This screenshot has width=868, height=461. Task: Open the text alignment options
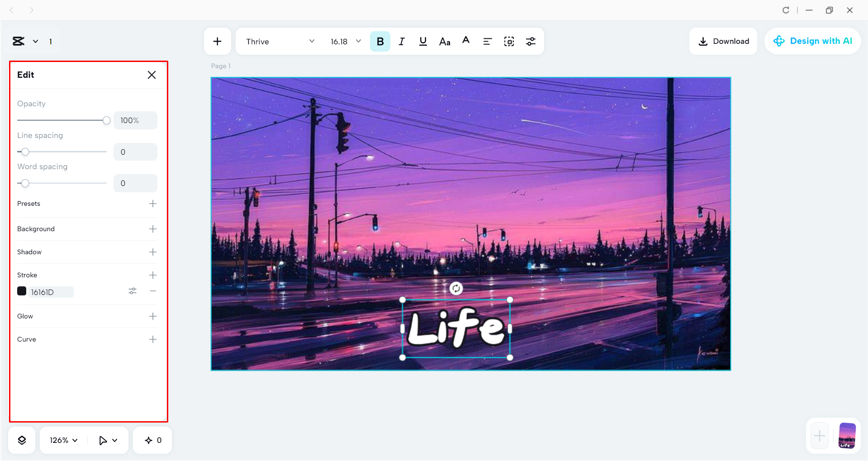487,41
